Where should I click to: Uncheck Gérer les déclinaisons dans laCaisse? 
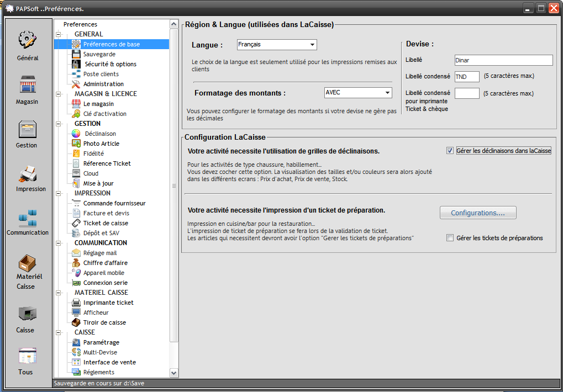pyautogui.click(x=450, y=151)
